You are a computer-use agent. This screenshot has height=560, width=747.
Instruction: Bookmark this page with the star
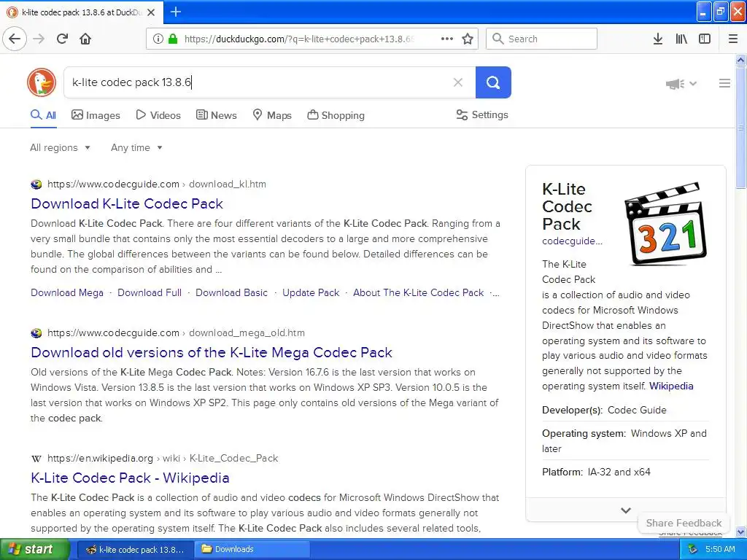pos(468,39)
